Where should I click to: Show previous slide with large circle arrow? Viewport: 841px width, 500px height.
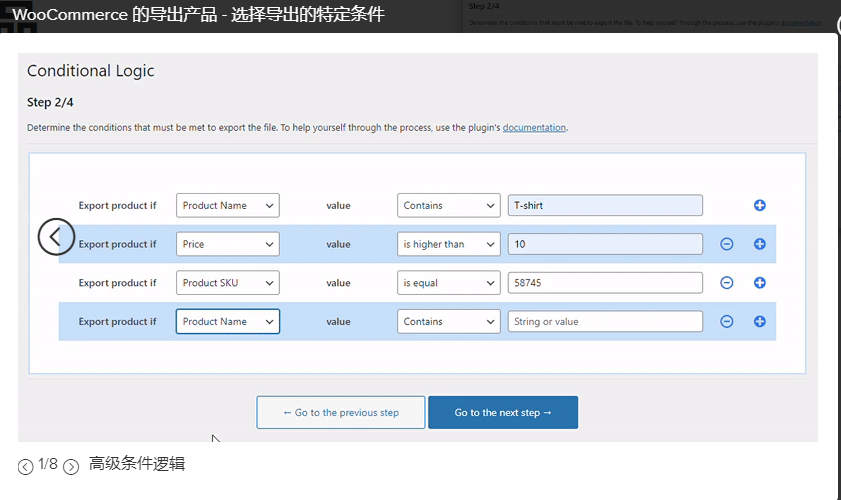point(56,237)
